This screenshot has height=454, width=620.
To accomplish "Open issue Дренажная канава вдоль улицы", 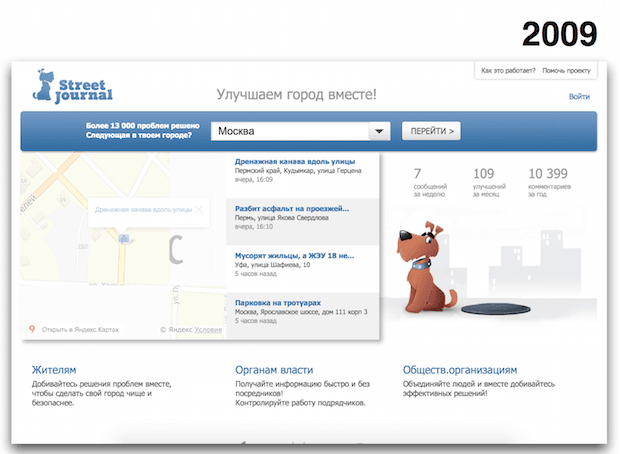I will pos(293,161).
